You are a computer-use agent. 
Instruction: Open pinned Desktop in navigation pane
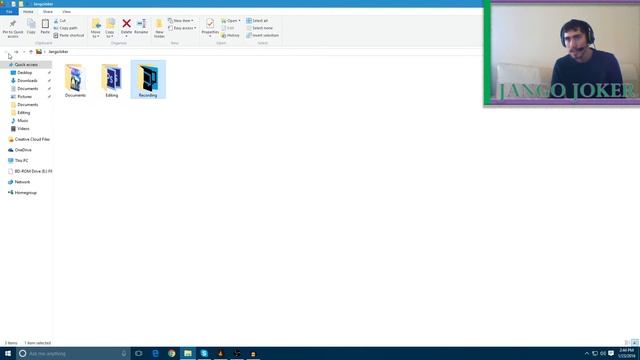[24, 73]
